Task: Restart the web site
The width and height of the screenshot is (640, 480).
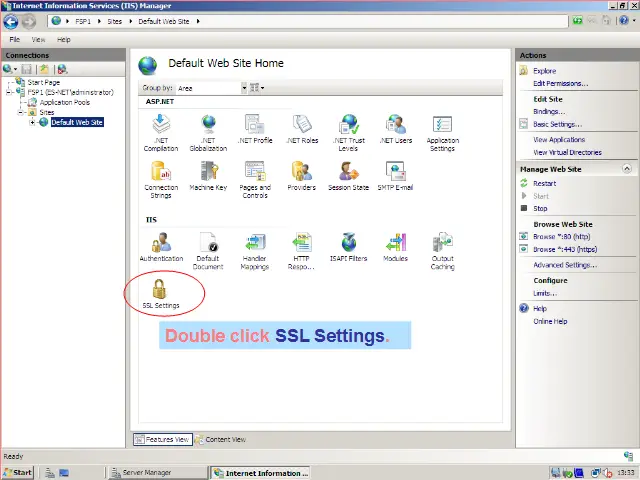Action: [x=544, y=184]
